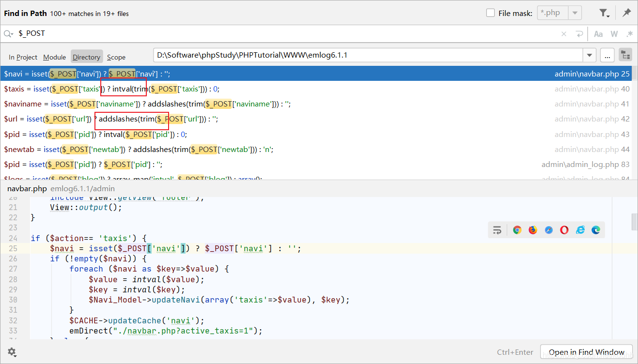Switch to Module scope tab
The height and width of the screenshot is (364, 638).
pos(54,57)
